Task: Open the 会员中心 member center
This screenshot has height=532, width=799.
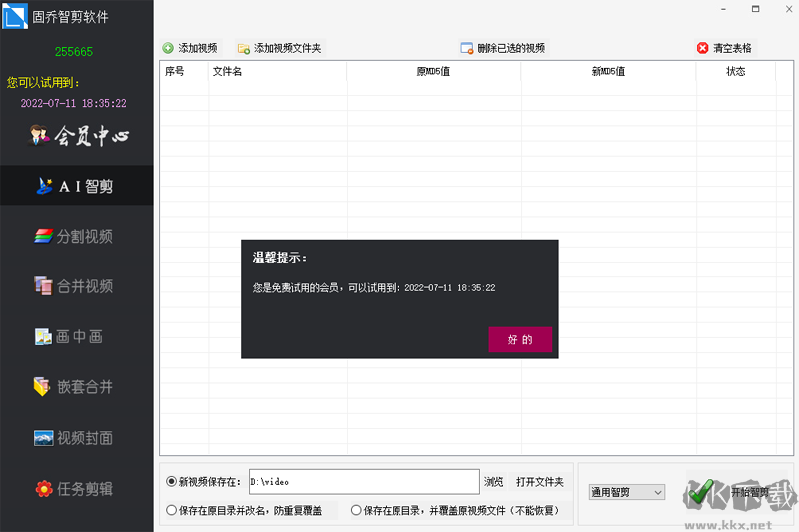Action: (x=79, y=136)
